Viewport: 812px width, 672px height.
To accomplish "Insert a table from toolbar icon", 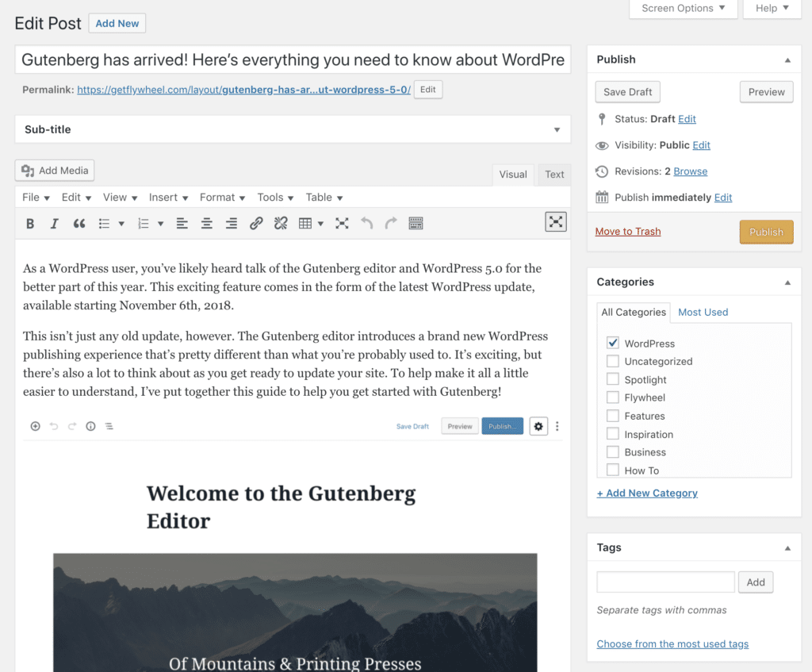I will coord(305,223).
